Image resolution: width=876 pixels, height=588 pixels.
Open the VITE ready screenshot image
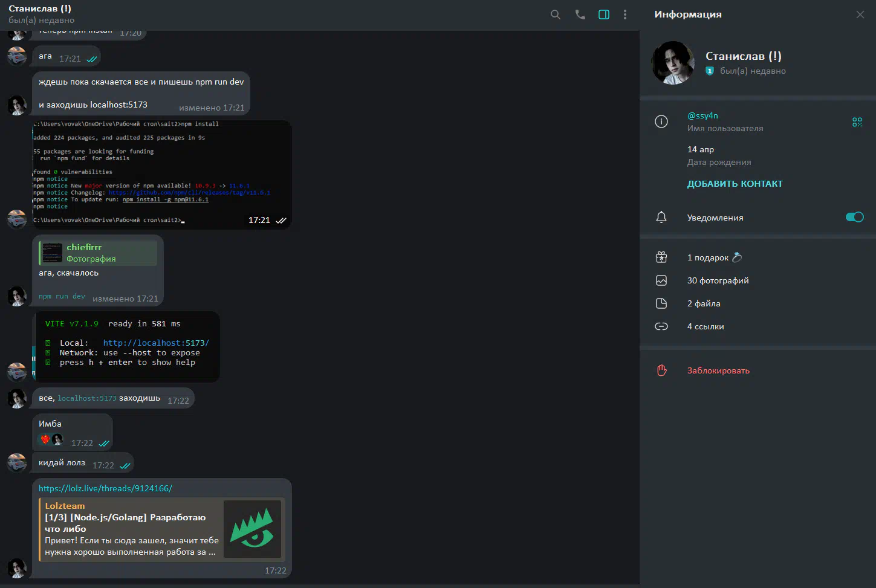click(x=126, y=346)
